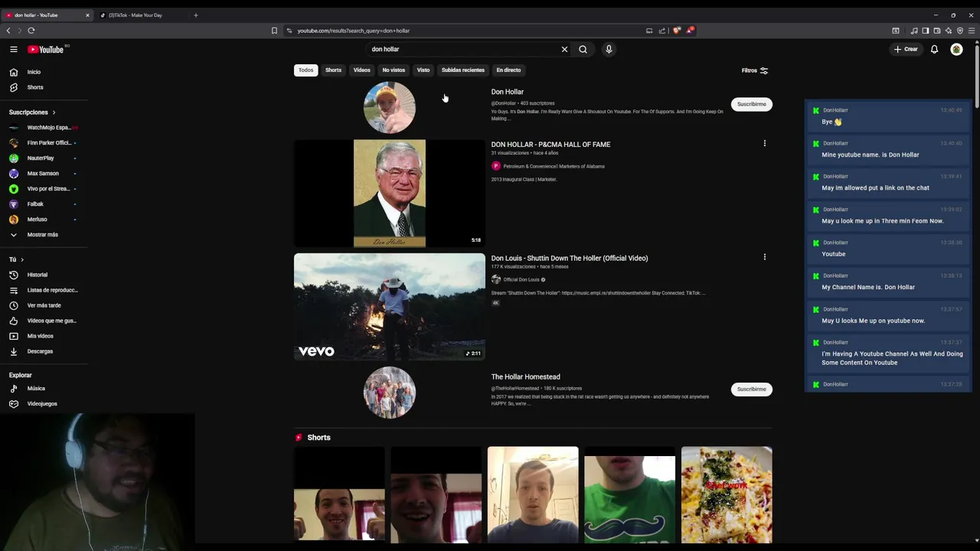Suscribirme to the Don Hollar channel

pos(751,104)
